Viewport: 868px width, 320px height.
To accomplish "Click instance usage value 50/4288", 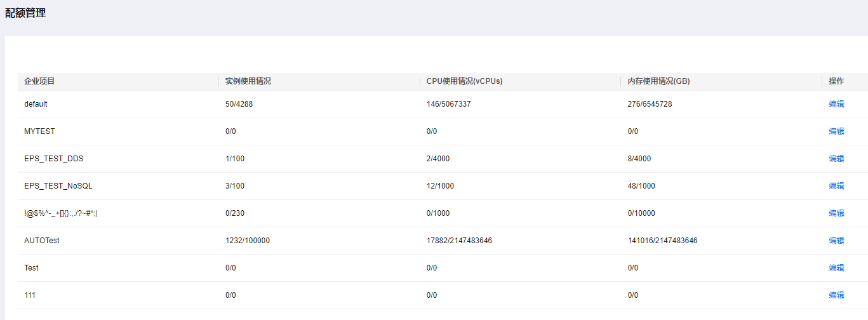I will 239,104.
